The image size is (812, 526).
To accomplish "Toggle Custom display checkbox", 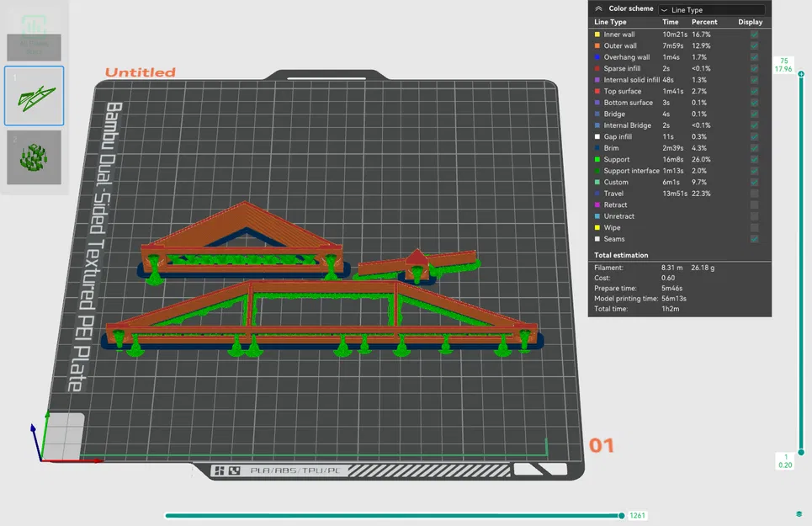I will coord(755,183).
